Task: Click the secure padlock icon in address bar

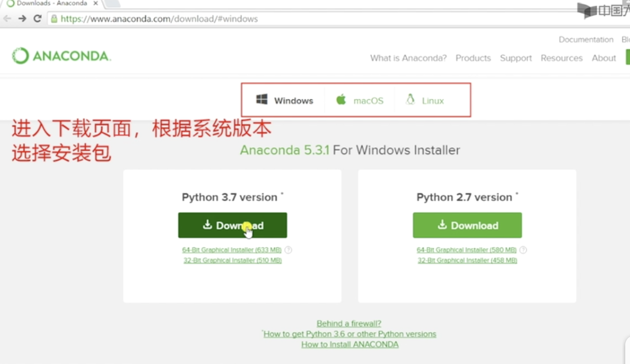Action: pyautogui.click(x=54, y=19)
